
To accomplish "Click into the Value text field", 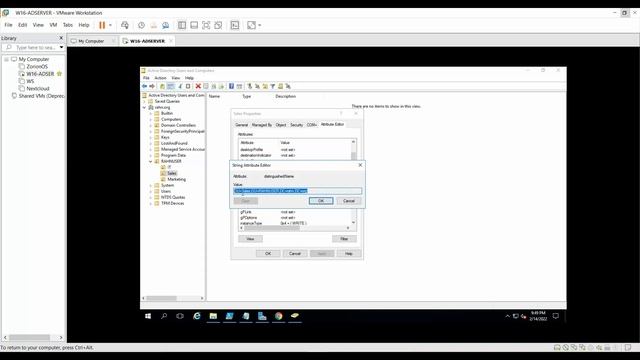I will point(298,191).
